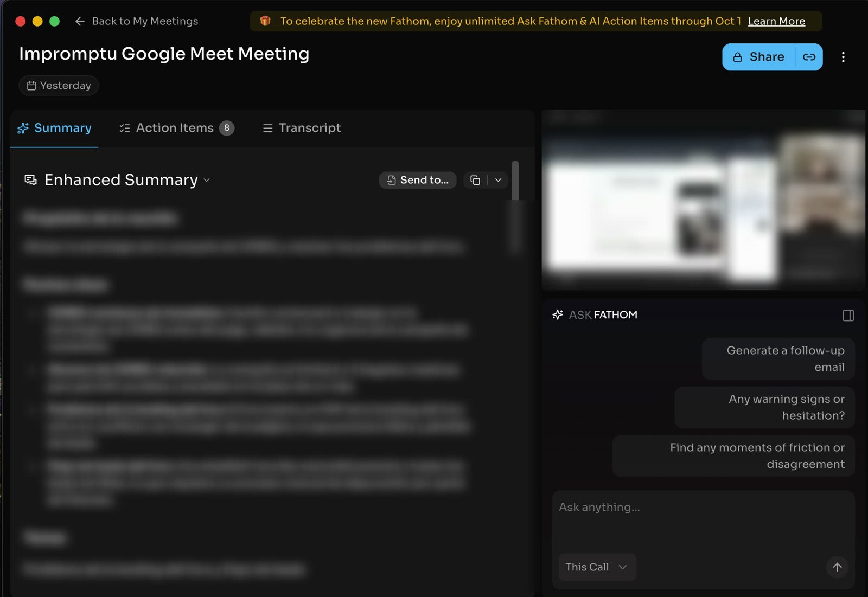Toggle the Ask Fathom side panel icon
Viewport: 868px width, 597px height.
[848, 316]
